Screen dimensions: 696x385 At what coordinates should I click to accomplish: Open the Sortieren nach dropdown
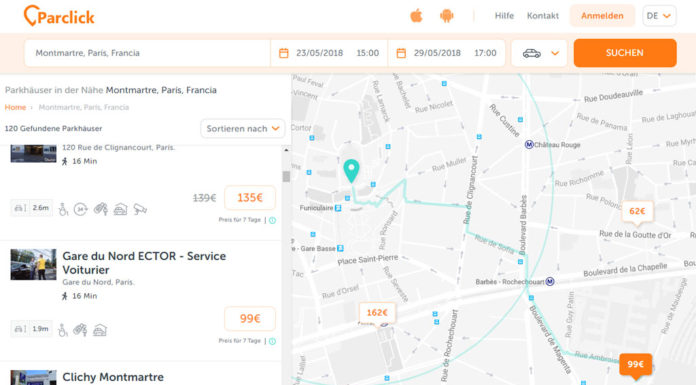point(243,128)
